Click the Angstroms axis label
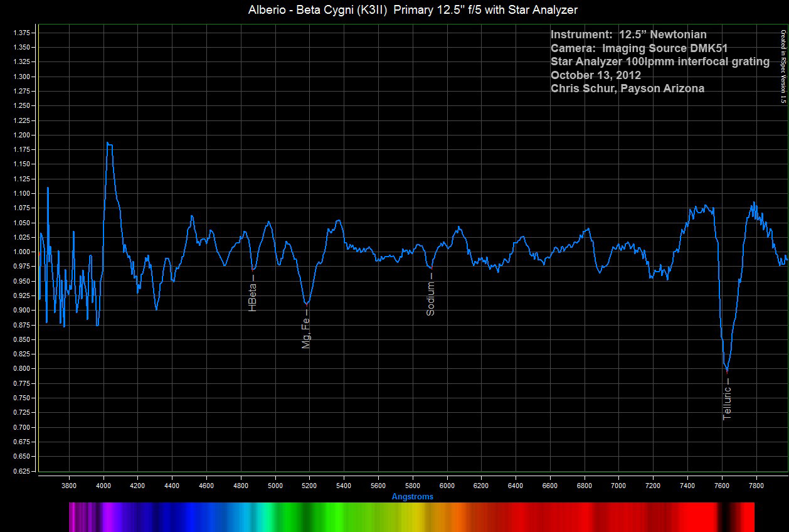 (x=413, y=496)
